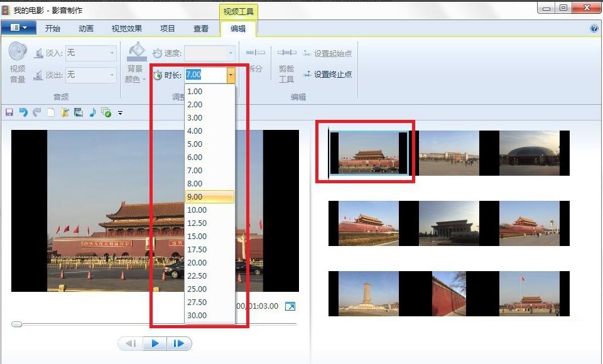The width and height of the screenshot is (603, 364).
Task: Add music via the note icon
Action: (x=92, y=112)
